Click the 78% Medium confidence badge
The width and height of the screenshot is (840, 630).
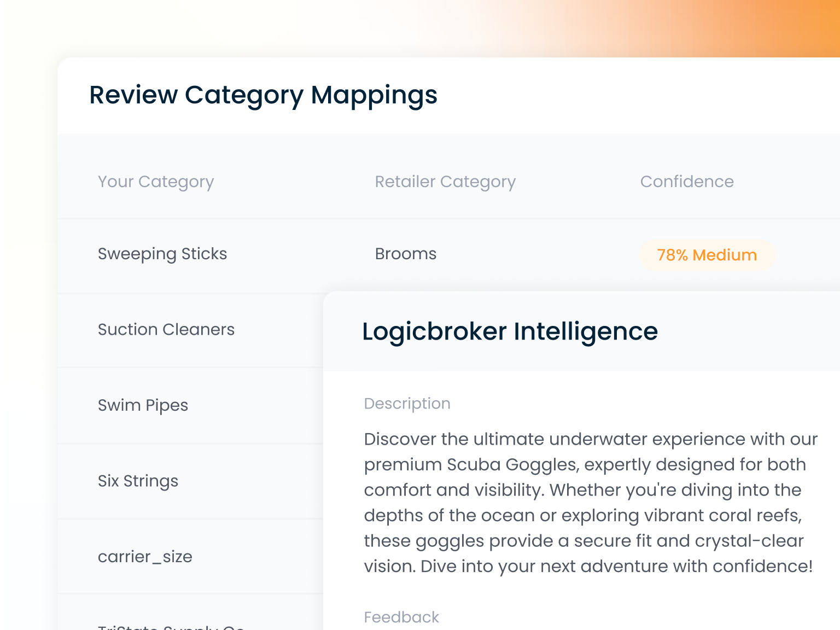[x=707, y=255]
